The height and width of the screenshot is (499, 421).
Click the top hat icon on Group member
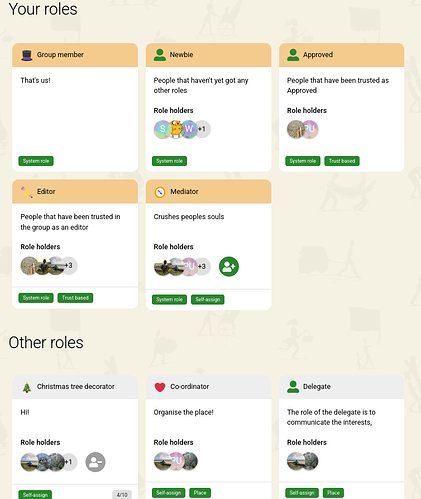pos(27,55)
